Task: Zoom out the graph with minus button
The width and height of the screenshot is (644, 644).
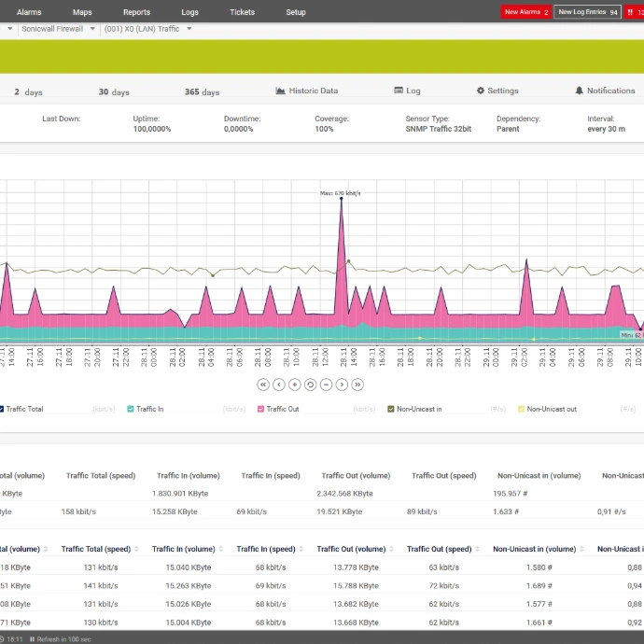Action: (326, 385)
